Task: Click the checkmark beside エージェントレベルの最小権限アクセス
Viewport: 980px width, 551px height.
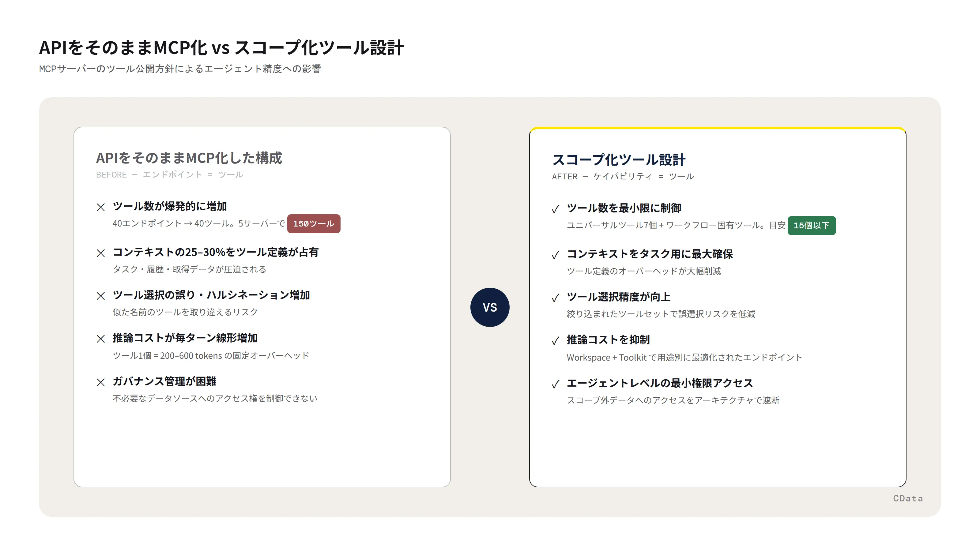Action: (x=556, y=384)
